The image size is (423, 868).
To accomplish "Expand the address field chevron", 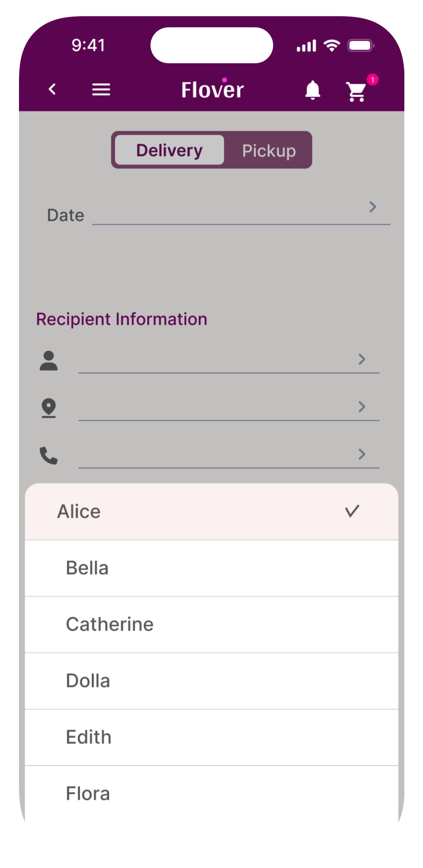I will click(361, 407).
